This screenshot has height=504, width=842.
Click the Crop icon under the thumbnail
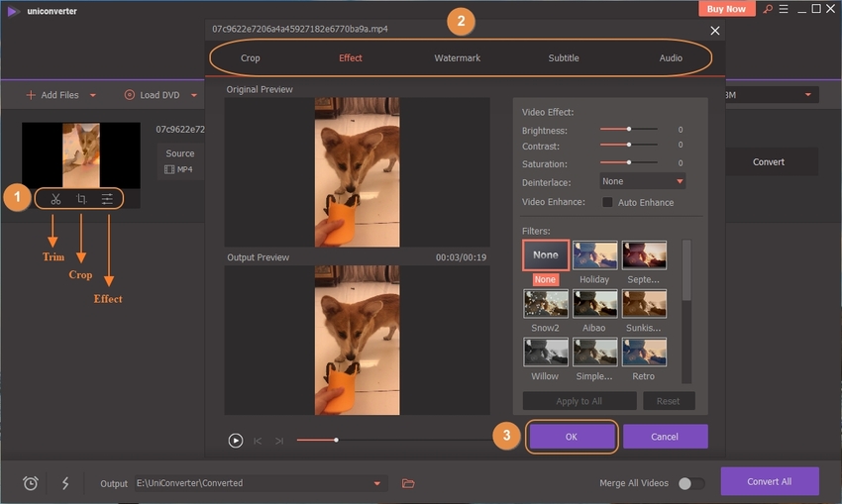81,199
